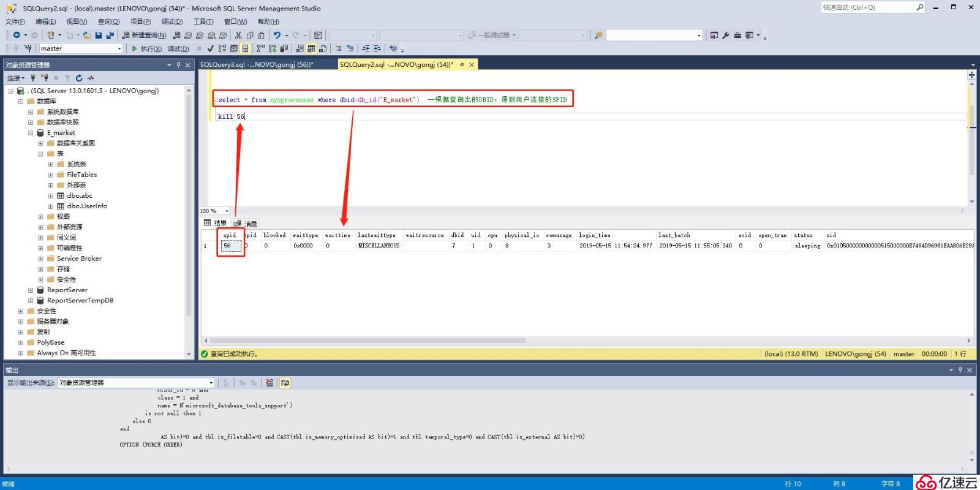Click the toolbox icon in top toolbar
Viewport: 980px width, 490px height.
(x=737, y=35)
